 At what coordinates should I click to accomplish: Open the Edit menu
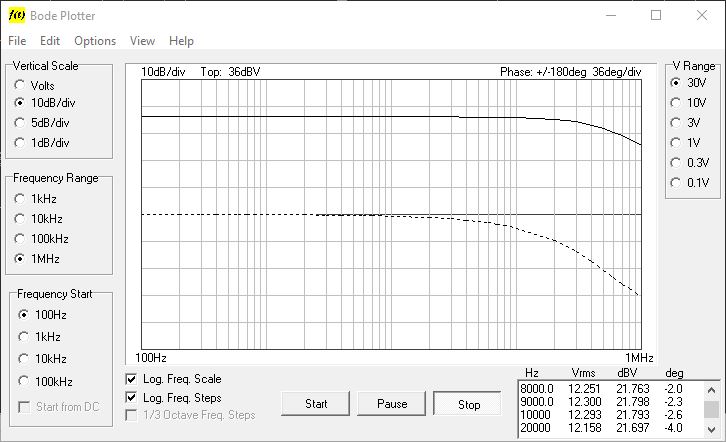(50, 41)
